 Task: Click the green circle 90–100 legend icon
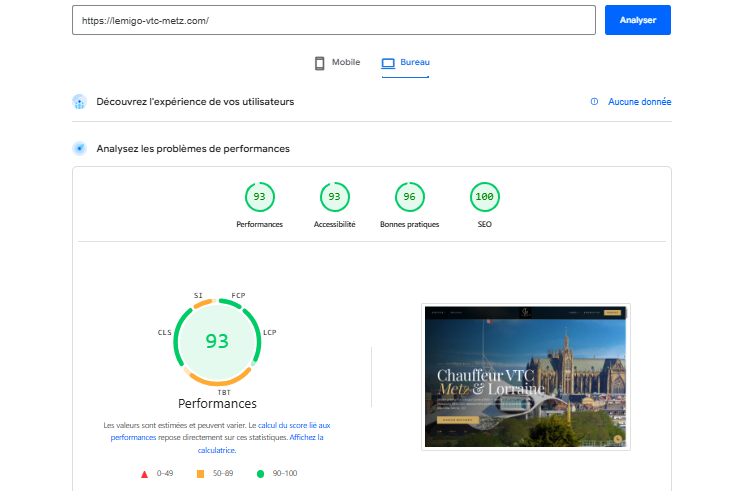[x=261, y=474]
